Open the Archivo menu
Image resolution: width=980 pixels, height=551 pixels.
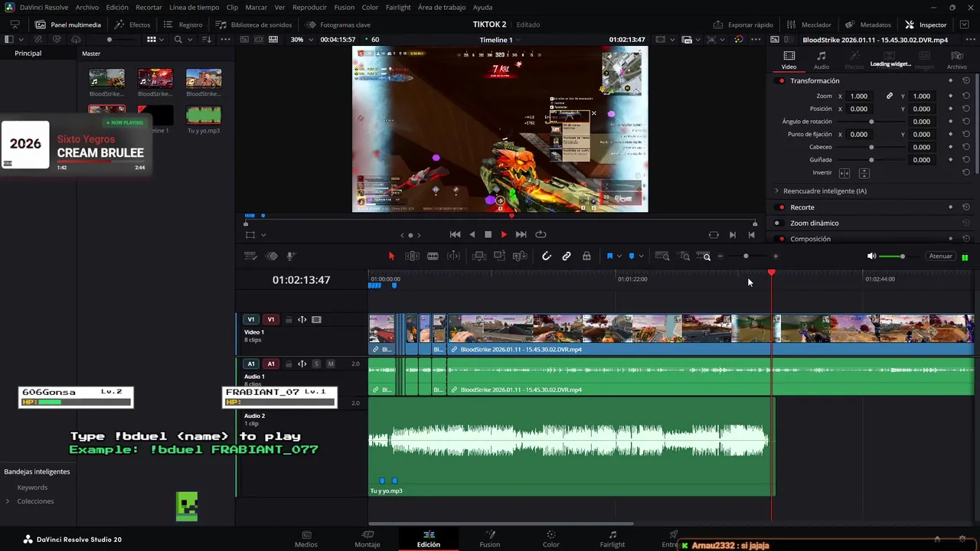point(87,7)
